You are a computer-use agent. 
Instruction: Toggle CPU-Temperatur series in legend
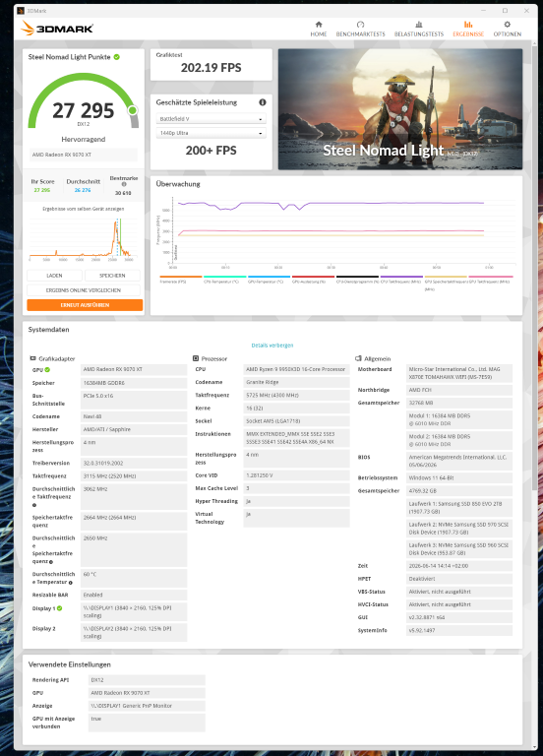point(225,280)
